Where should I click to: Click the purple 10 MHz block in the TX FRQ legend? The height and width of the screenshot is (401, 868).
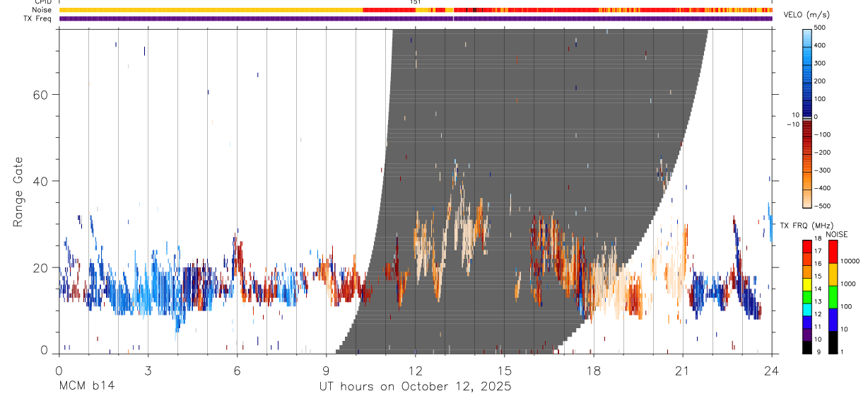point(807,335)
